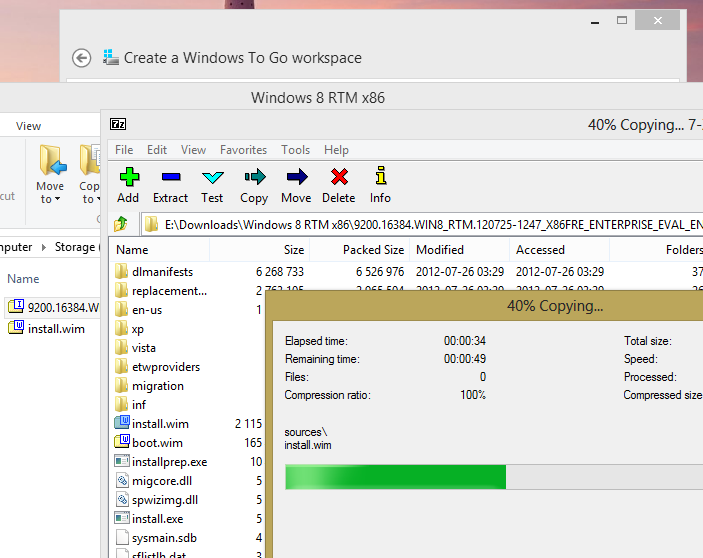Maximize the Windows To Go wizard window
The width and height of the screenshot is (703, 558).
click(622, 20)
